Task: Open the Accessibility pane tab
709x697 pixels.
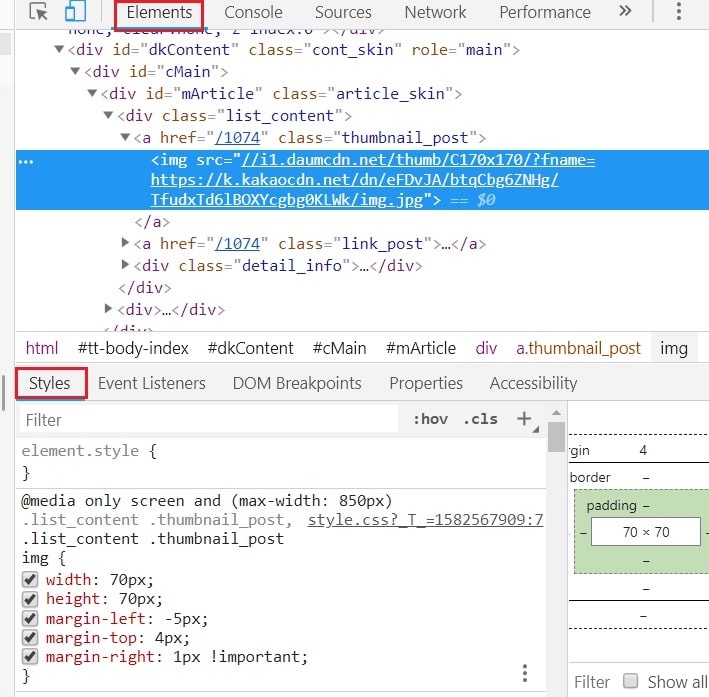Action: (533, 383)
